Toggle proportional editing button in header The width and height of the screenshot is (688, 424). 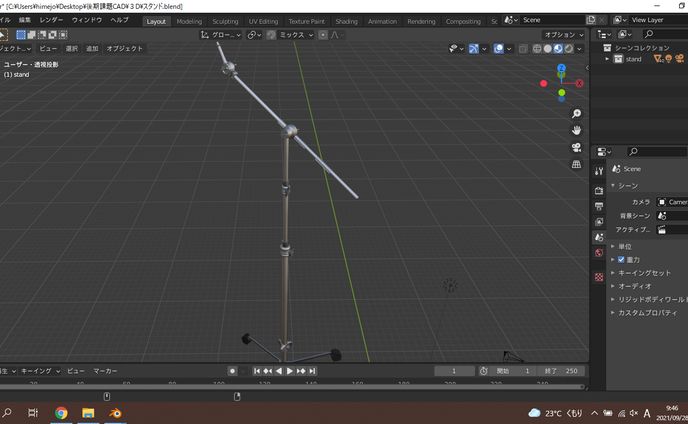[x=323, y=35]
